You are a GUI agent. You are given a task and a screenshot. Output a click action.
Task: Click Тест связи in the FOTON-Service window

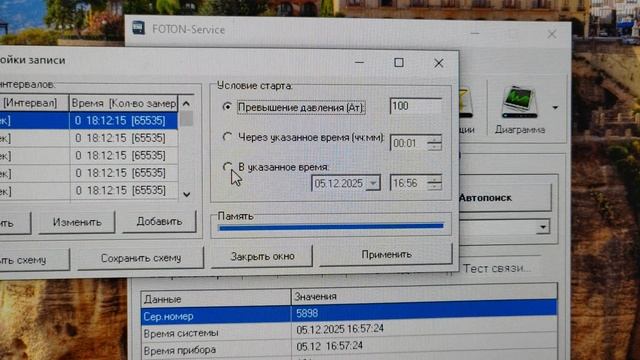(x=497, y=269)
